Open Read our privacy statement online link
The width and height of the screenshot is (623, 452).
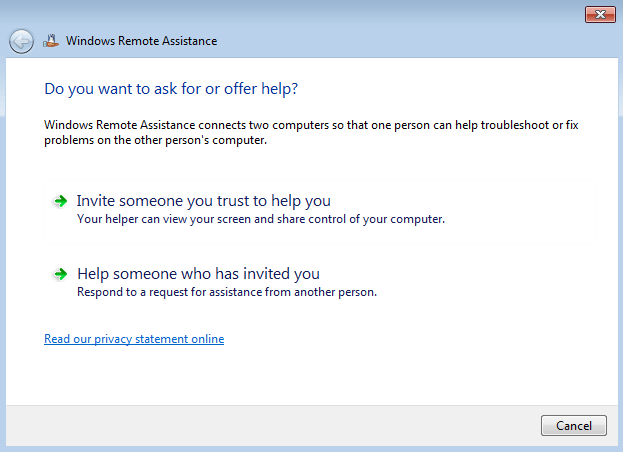click(x=134, y=339)
